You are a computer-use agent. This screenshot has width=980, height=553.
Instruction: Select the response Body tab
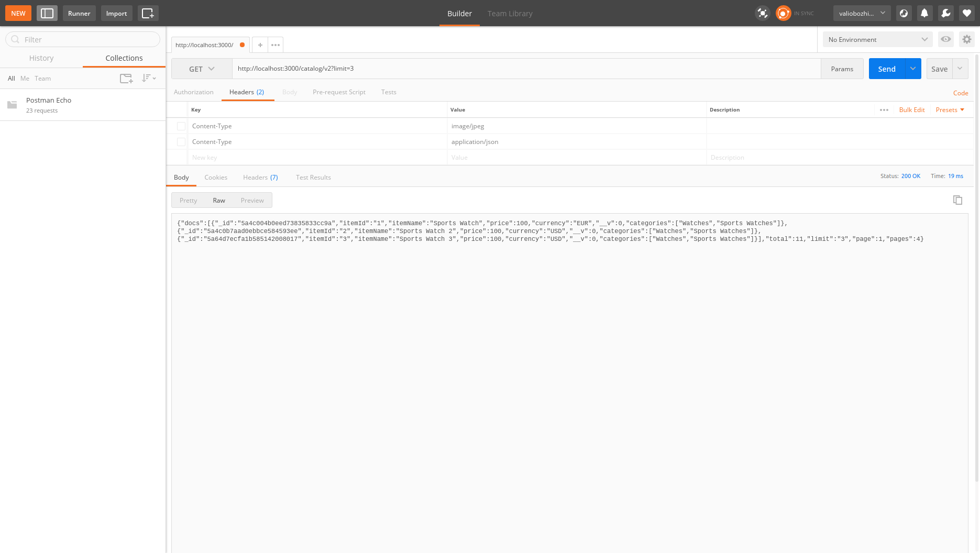181,178
